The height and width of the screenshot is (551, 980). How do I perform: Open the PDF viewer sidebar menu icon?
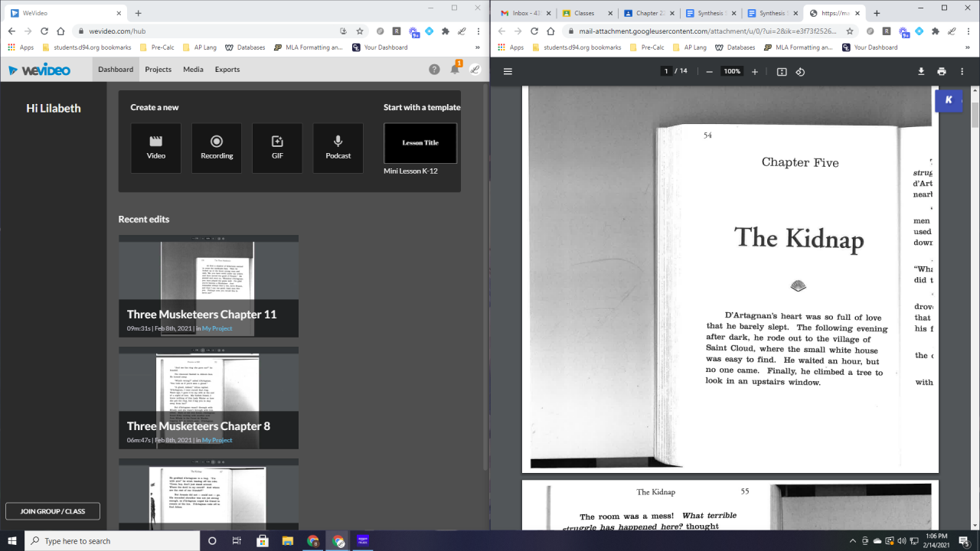(508, 71)
